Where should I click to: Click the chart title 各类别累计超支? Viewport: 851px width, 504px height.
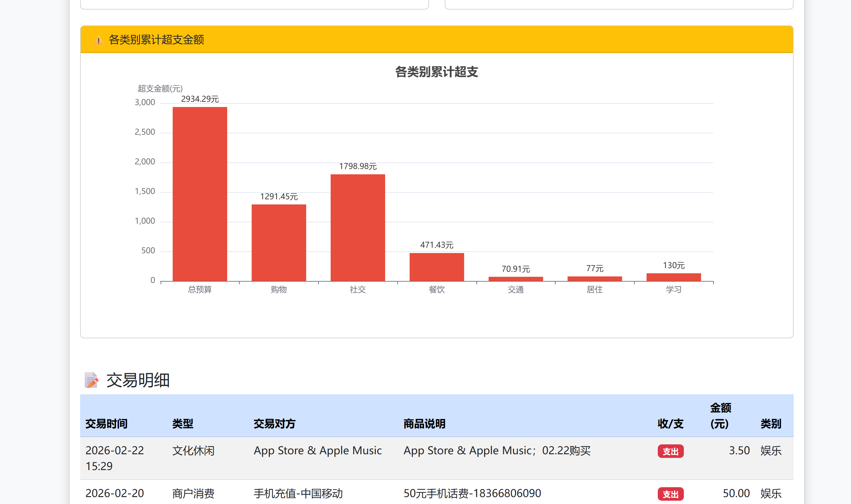[438, 72]
